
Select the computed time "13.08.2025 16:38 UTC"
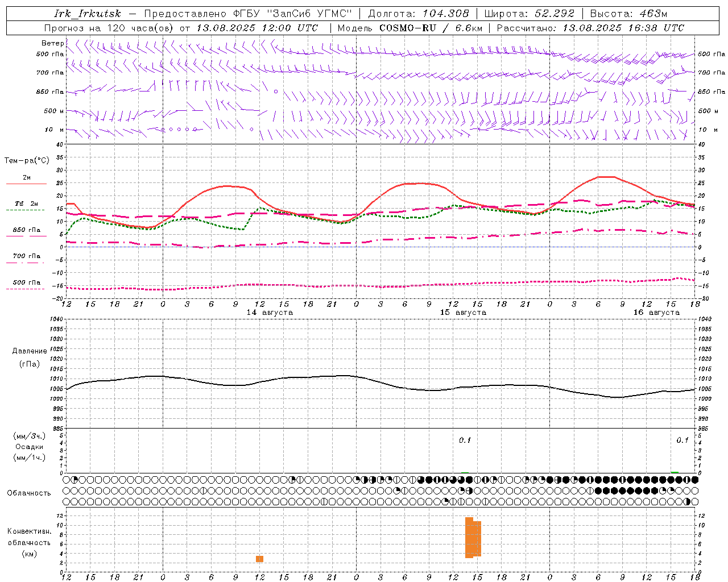click(x=623, y=28)
